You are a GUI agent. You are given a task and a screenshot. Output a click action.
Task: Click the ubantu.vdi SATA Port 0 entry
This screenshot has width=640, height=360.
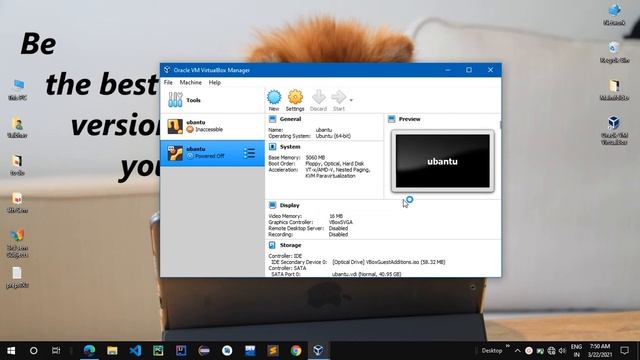pos(367,274)
